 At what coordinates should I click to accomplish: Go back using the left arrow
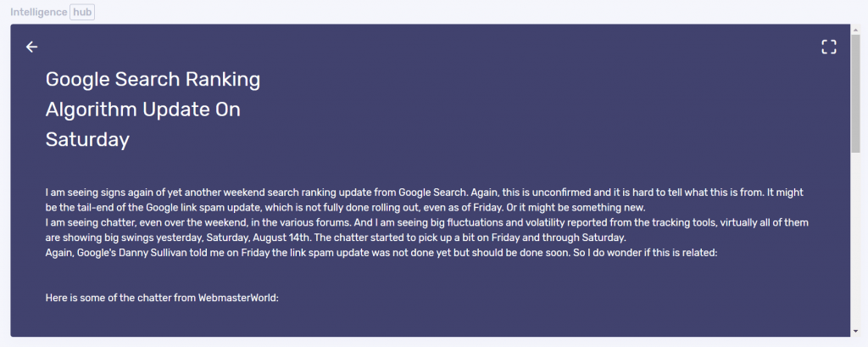31,47
